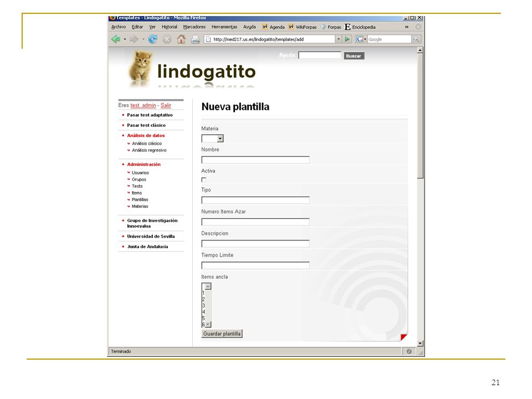Open Items in Administración
This screenshot has height=399, width=532.
137,193
